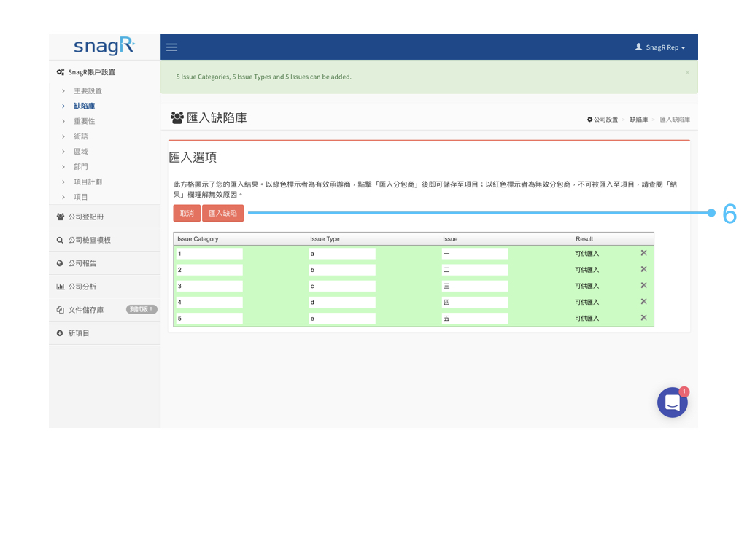Edit Issue field with value 三
Screen dimensions: 747x560
[475, 286]
